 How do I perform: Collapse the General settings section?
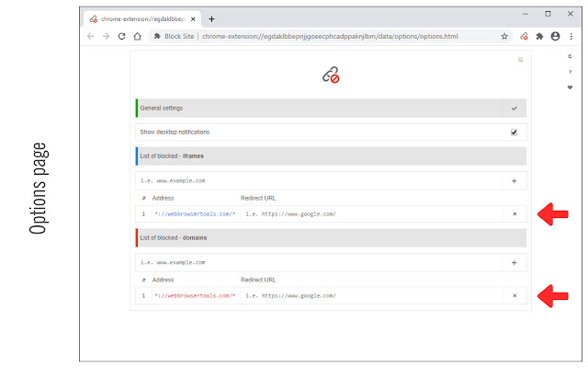(x=514, y=109)
